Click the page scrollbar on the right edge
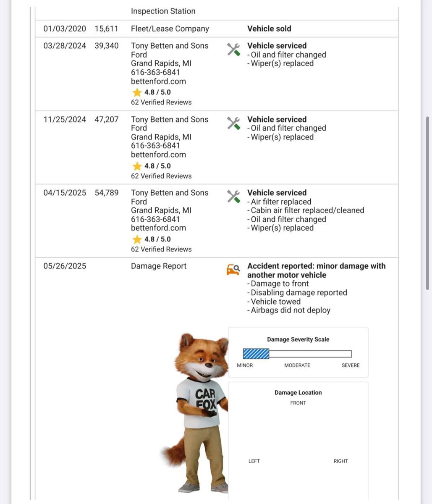432x504 pixels. click(x=427, y=204)
